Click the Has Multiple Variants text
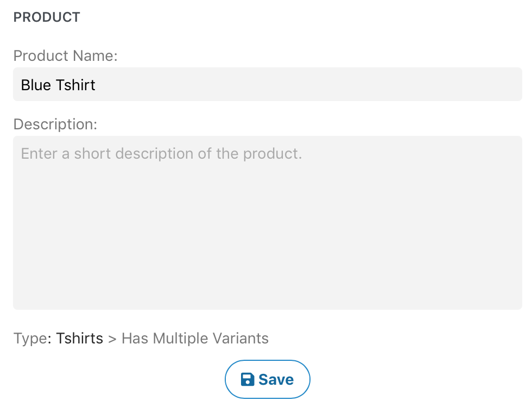The height and width of the screenshot is (413, 532). 195,339
